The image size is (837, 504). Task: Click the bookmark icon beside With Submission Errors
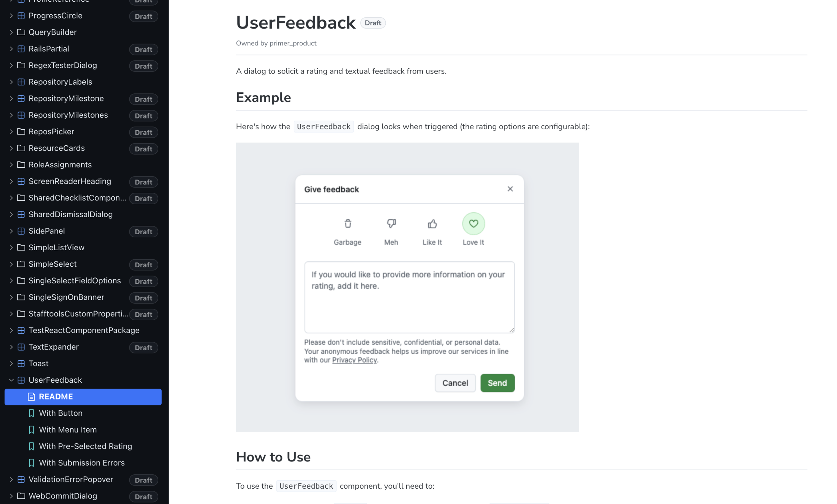click(32, 463)
